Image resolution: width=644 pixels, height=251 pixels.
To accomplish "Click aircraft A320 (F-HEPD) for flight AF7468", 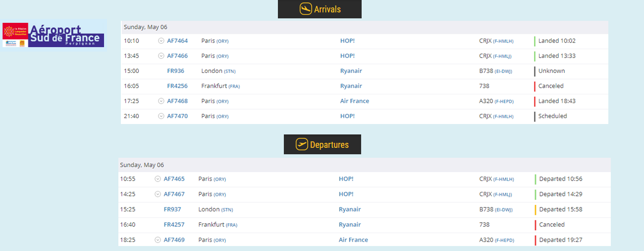I will pyautogui.click(x=496, y=101).
